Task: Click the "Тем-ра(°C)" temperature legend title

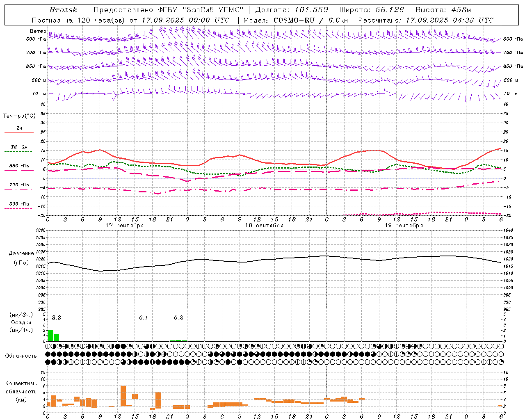Action: point(19,116)
